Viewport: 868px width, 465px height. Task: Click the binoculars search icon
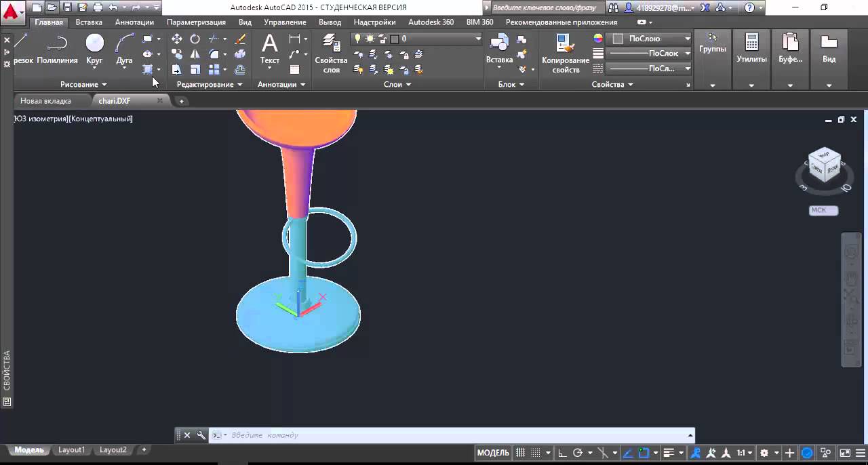point(613,7)
